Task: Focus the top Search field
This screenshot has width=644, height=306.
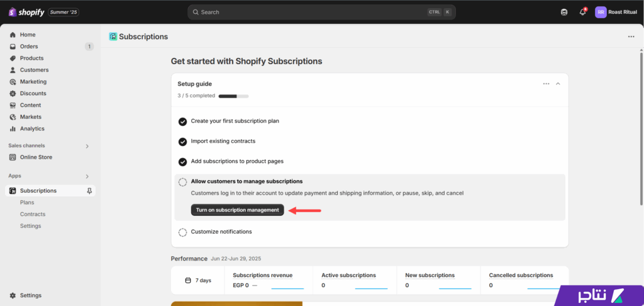Action: click(321, 12)
